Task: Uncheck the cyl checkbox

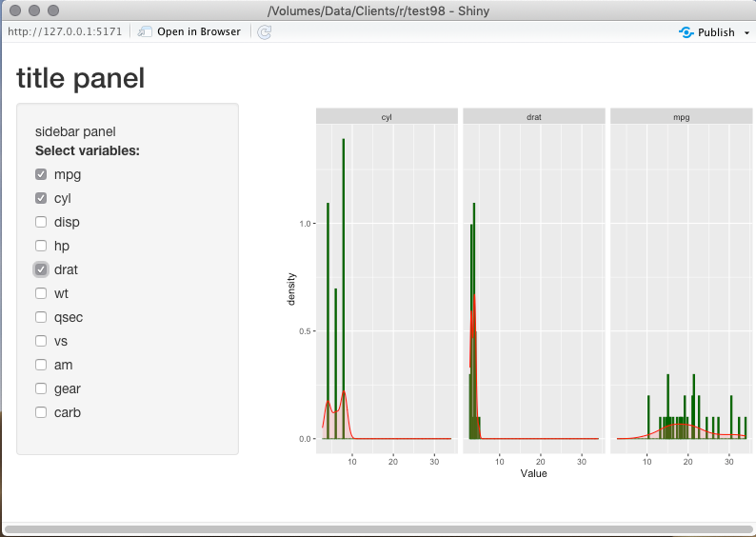Action: pyautogui.click(x=41, y=198)
